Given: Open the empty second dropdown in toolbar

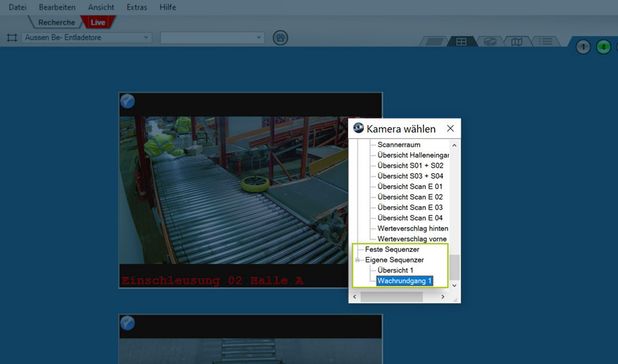Looking at the screenshot, I should [212, 37].
